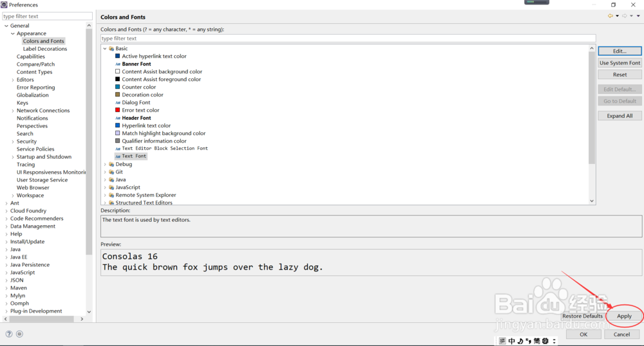The image size is (644, 346).
Task: Click Restore Defaults button
Action: [582, 316]
